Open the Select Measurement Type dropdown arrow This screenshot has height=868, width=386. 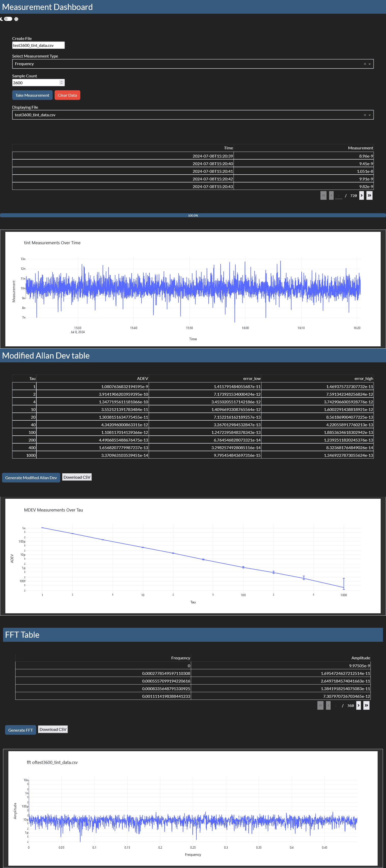[369, 64]
